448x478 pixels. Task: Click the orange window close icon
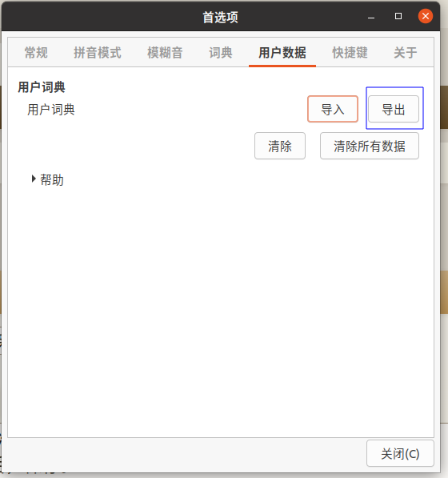click(x=426, y=16)
